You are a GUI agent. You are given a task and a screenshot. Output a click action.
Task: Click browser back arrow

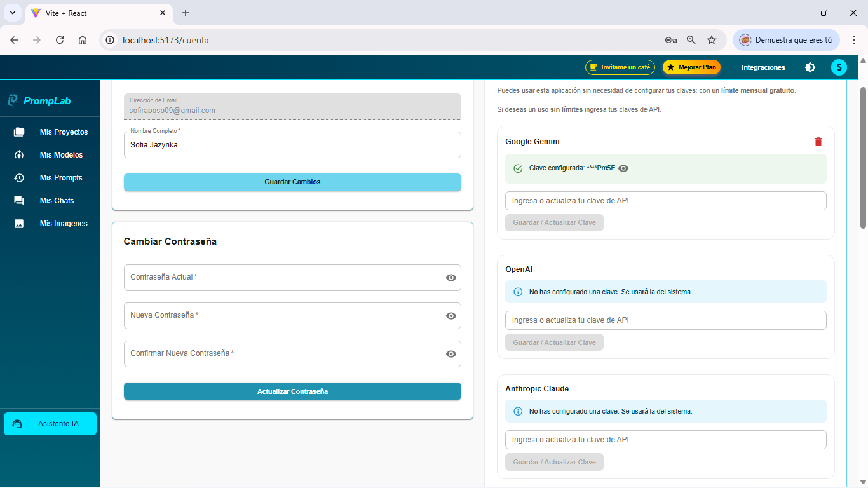(14, 40)
